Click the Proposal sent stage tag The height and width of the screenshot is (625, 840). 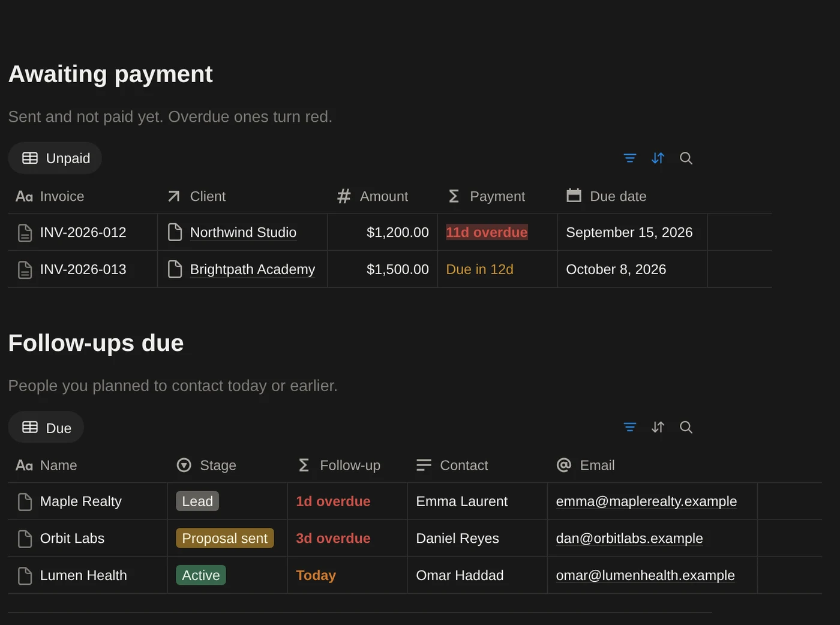225,539
